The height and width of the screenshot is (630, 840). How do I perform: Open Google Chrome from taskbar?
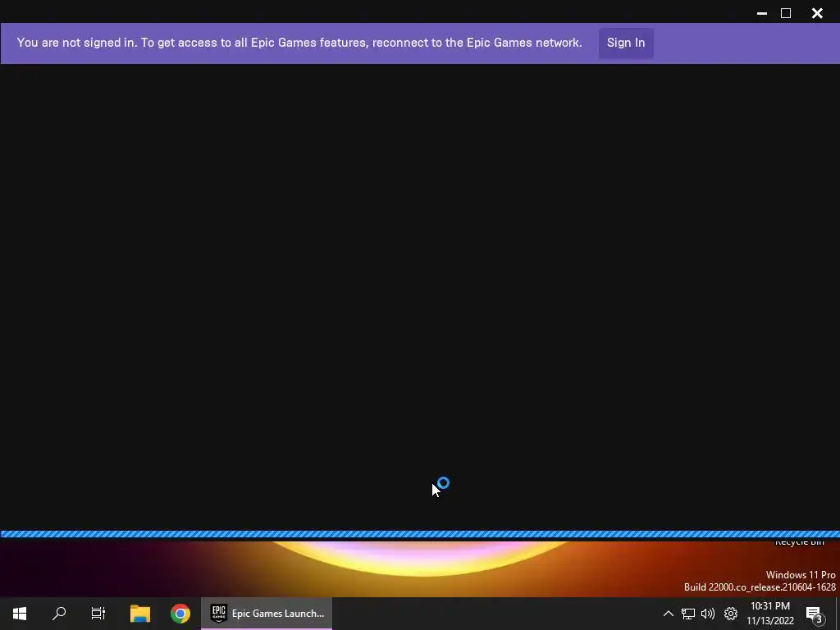(180, 614)
